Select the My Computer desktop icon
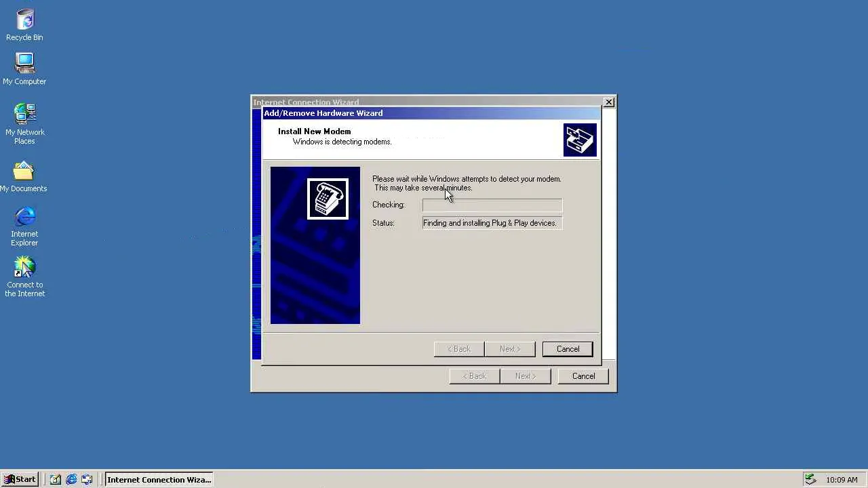Viewport: 868px width, 488px height. 24,69
